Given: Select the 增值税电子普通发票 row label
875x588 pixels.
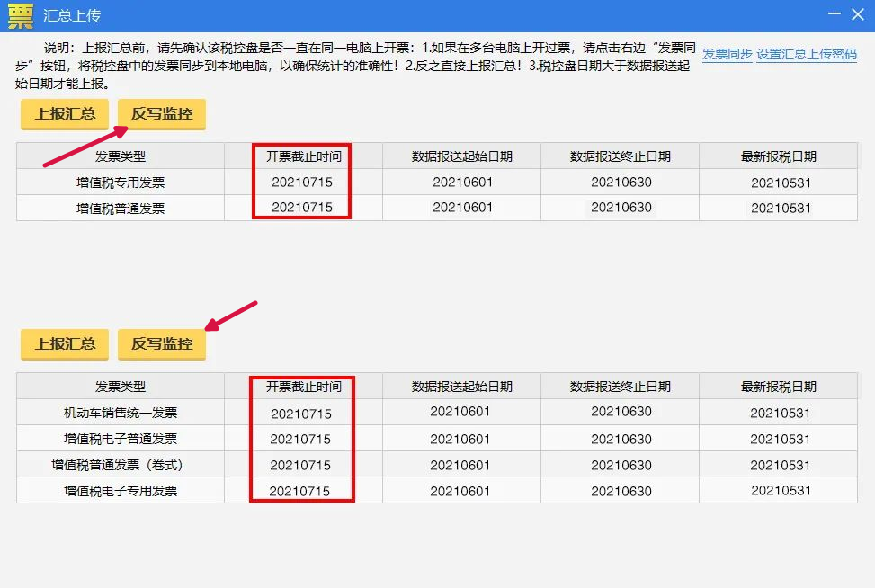Looking at the screenshot, I should pos(121,439).
